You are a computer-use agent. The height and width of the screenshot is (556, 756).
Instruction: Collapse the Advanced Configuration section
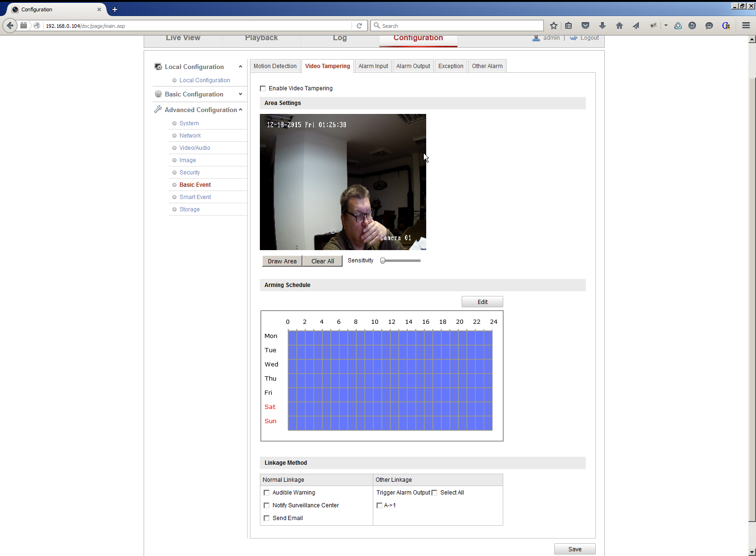pyautogui.click(x=241, y=110)
